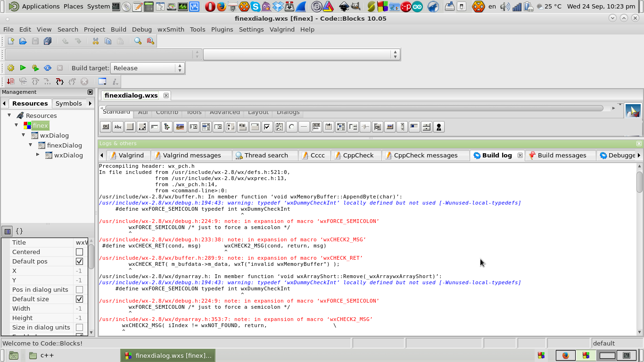Open the Find magnifier icon
The height and width of the screenshot is (362, 644).
[138, 41]
